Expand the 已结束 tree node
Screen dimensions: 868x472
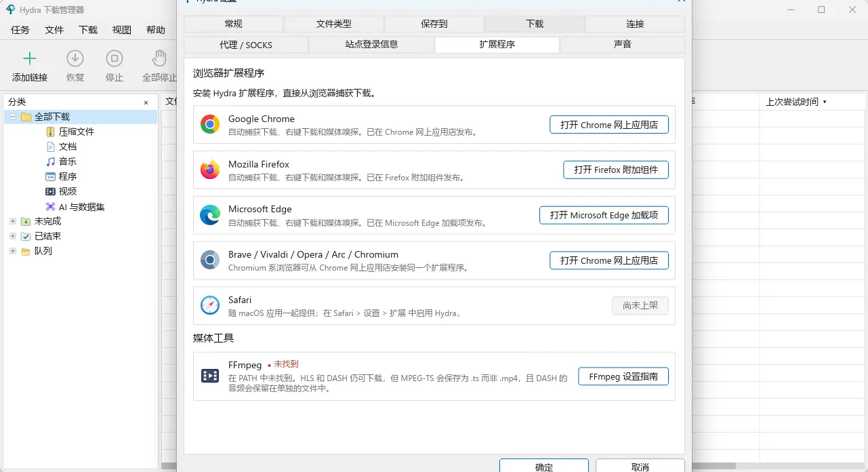13,236
